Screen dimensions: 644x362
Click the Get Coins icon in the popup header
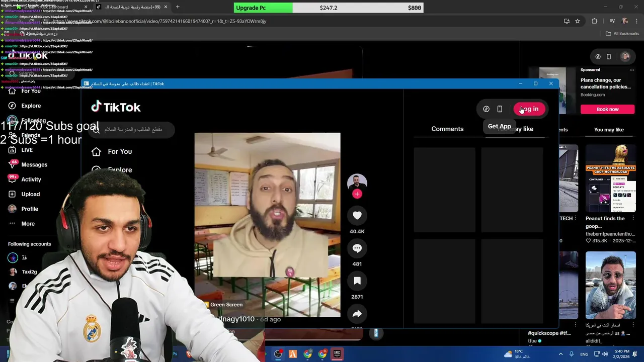(486, 109)
